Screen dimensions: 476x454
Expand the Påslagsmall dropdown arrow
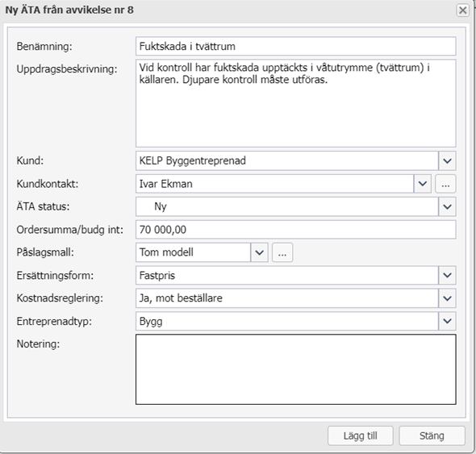259,252
